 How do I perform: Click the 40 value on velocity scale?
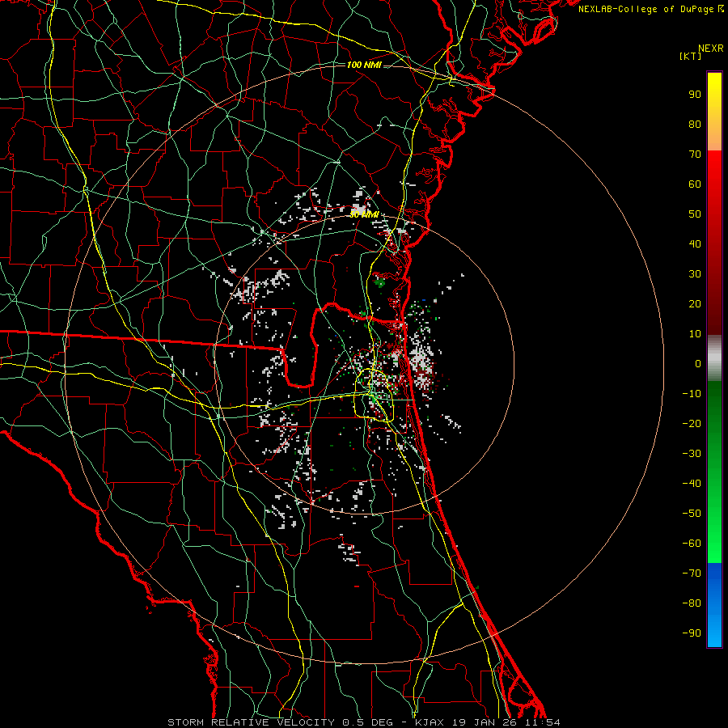coord(695,244)
